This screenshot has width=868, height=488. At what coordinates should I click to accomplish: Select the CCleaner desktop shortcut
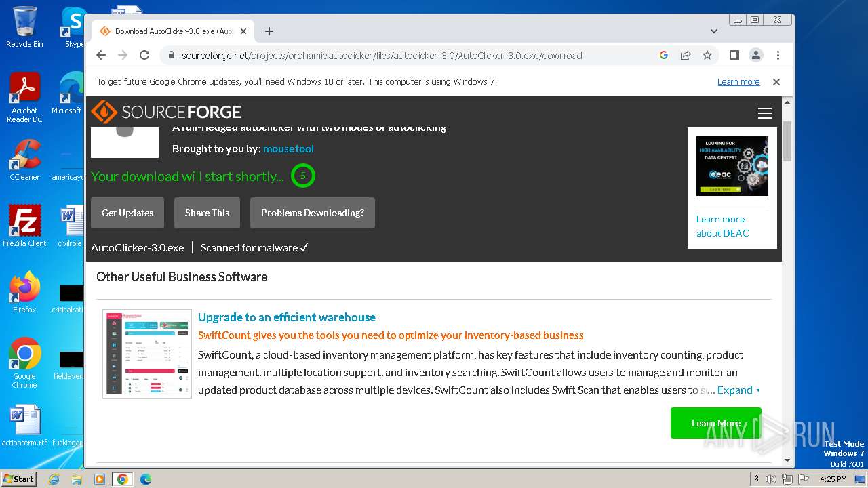(24, 160)
